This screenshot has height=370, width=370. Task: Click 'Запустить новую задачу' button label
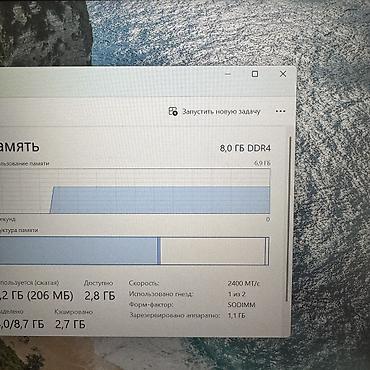[221, 112]
